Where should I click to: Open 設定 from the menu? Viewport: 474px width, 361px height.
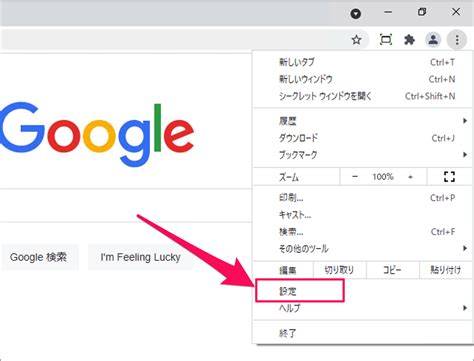[362, 291]
